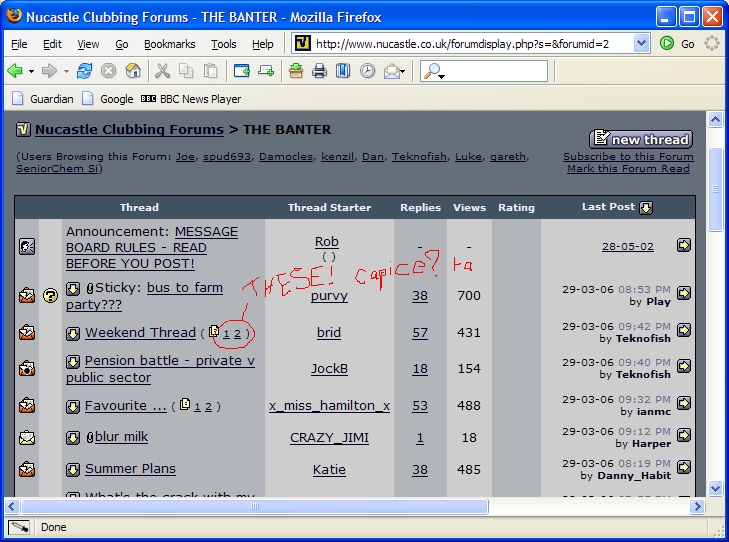The height and width of the screenshot is (542, 729).
Task: Go to last post in Weekend Thread
Action: click(x=684, y=331)
